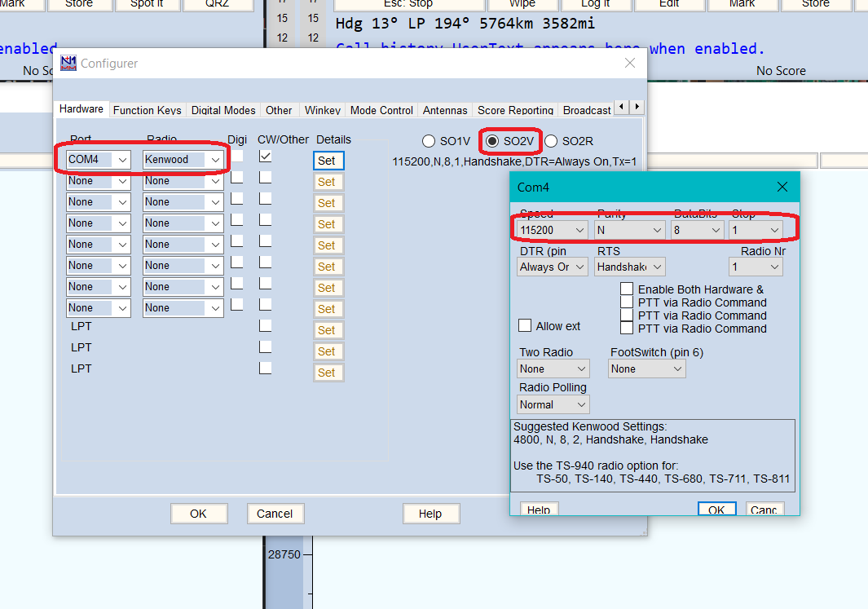
Task: Open the DTR pin dropdown
Action: tap(553, 267)
